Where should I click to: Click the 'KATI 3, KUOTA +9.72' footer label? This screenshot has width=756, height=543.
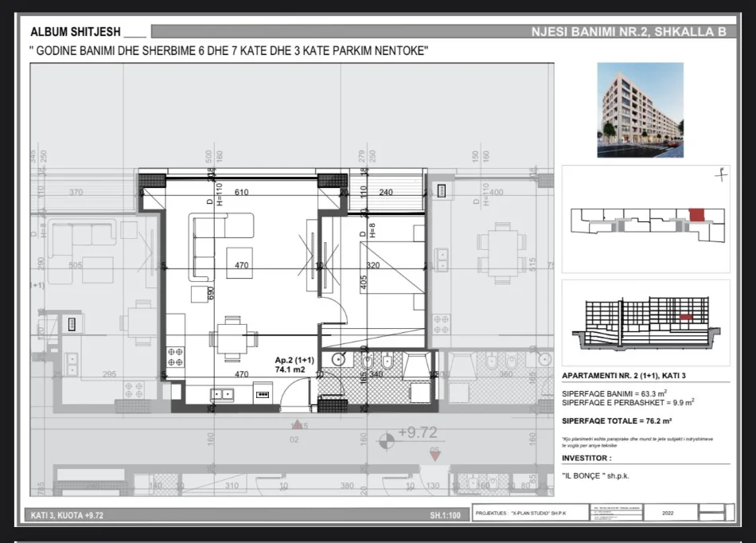click(68, 515)
